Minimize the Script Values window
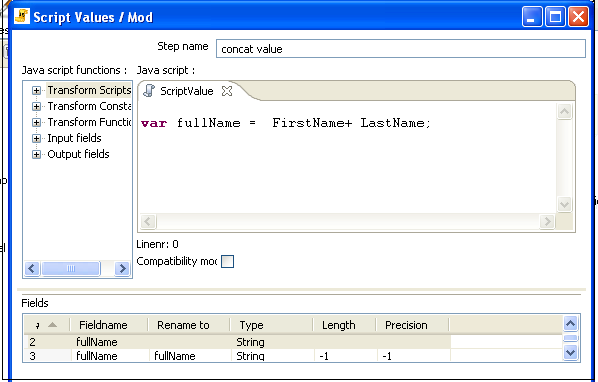The height and width of the screenshot is (382, 598). [x=532, y=17]
